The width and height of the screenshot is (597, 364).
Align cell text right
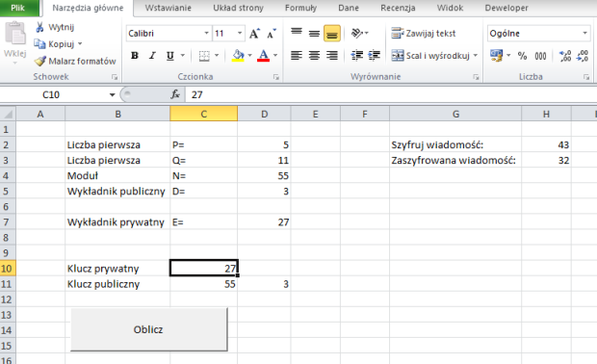coord(332,56)
